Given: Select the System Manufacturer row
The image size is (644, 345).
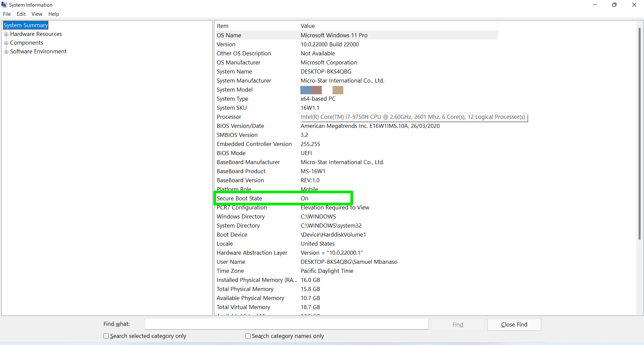Looking at the screenshot, I should point(356,81).
